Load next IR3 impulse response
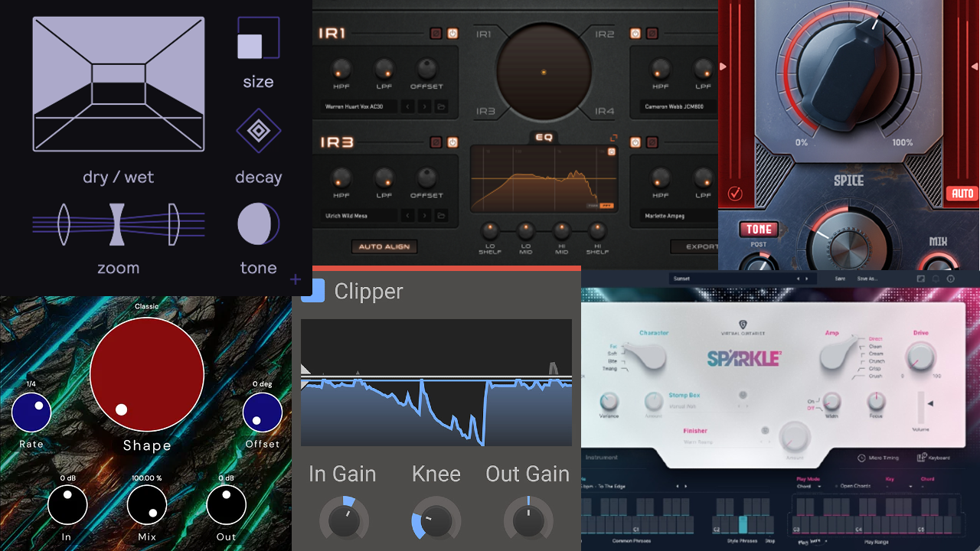The image size is (980, 551). [425, 216]
